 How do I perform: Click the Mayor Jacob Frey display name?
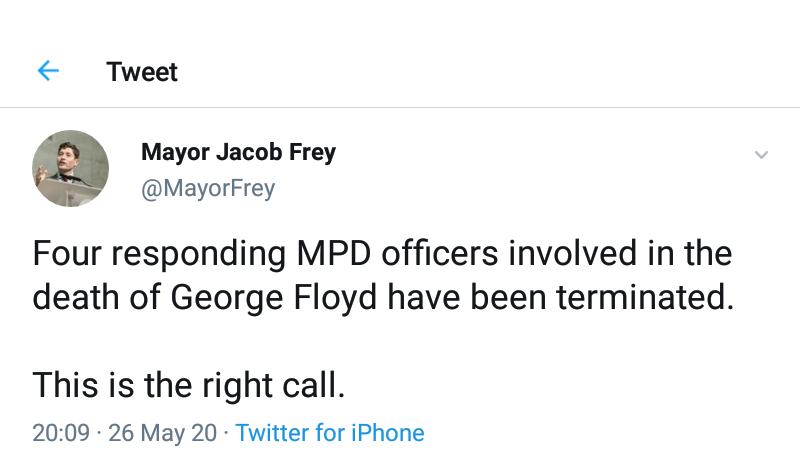(238, 153)
